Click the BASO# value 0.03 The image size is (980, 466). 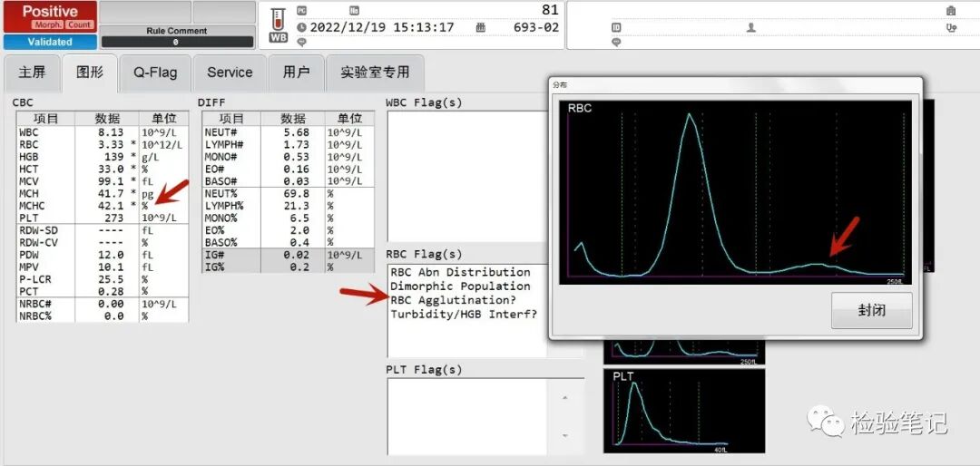click(x=296, y=181)
